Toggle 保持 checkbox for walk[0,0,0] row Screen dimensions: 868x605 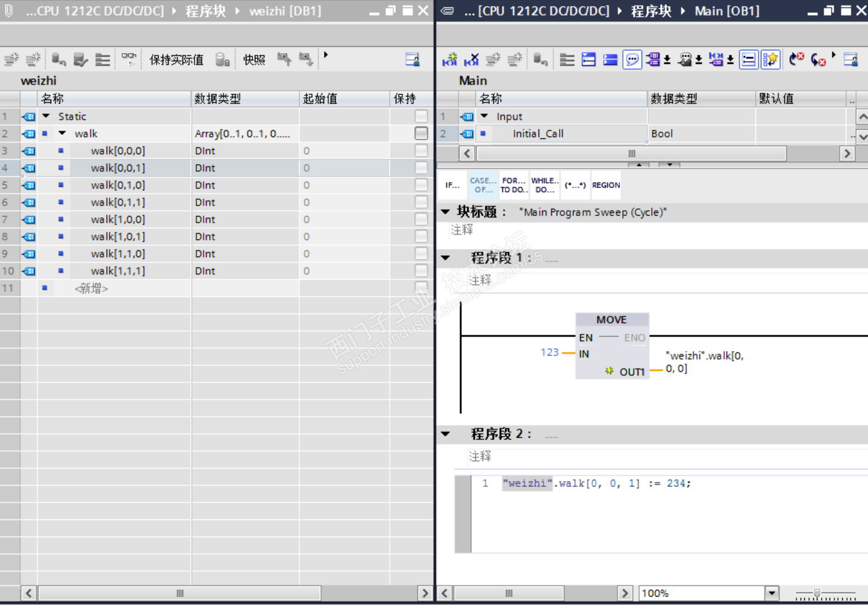click(x=422, y=150)
